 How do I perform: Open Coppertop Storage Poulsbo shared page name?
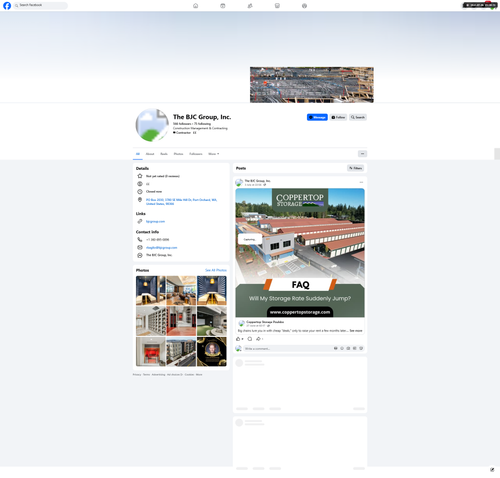265,322
